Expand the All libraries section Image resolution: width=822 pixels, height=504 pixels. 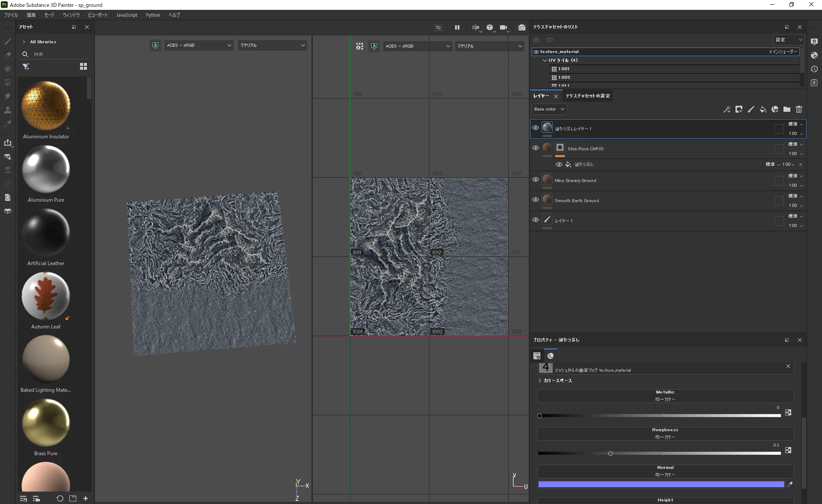[x=24, y=42]
